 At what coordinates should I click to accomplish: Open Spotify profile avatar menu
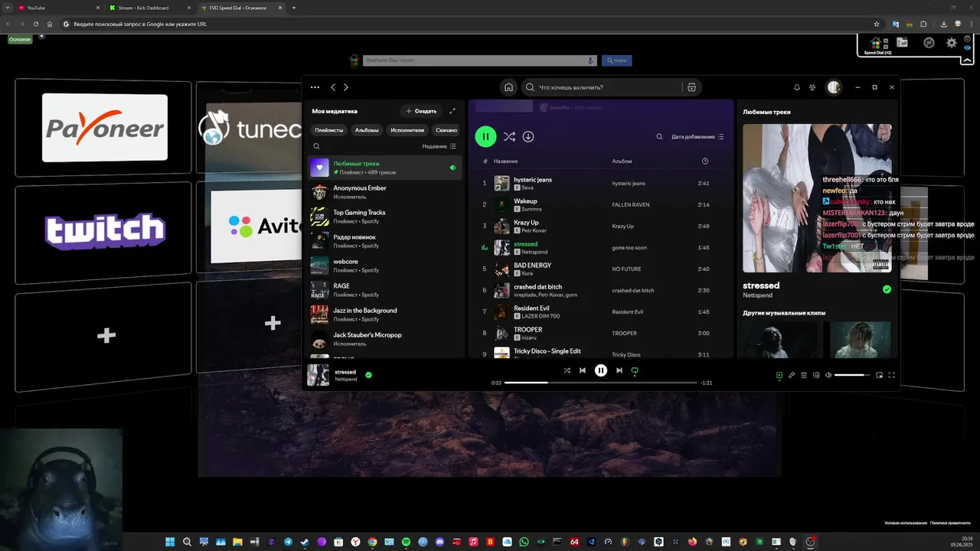tap(834, 87)
